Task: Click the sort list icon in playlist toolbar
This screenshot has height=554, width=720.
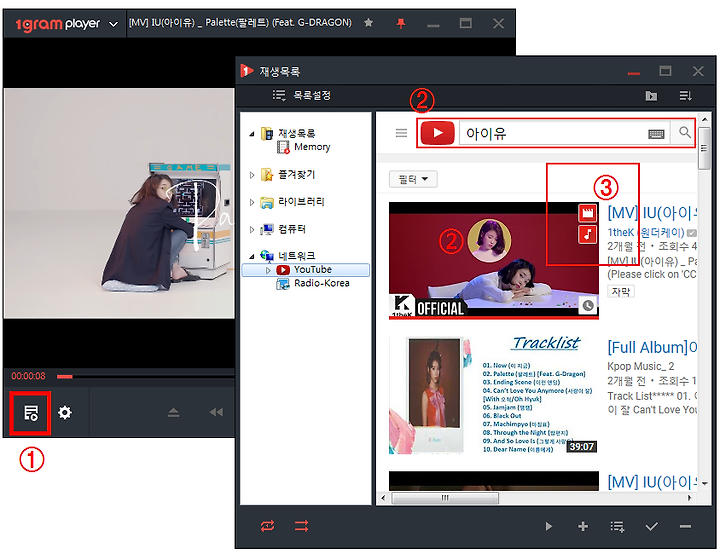Action: pos(685,96)
